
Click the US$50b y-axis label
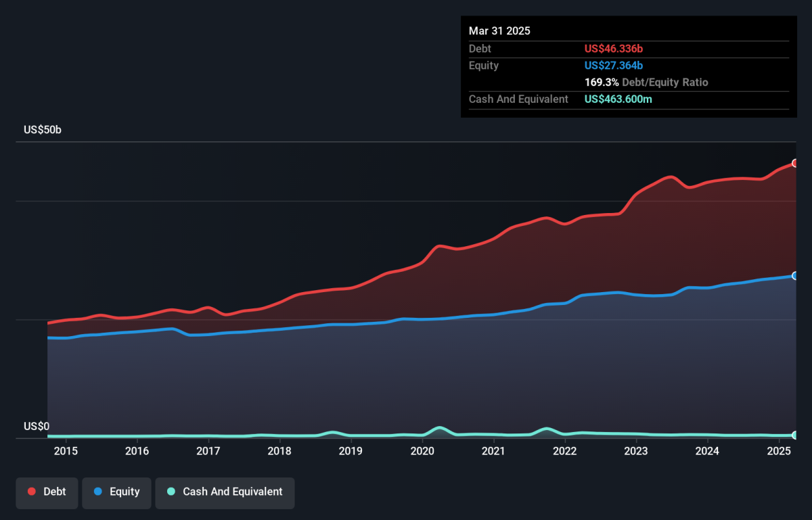(43, 129)
